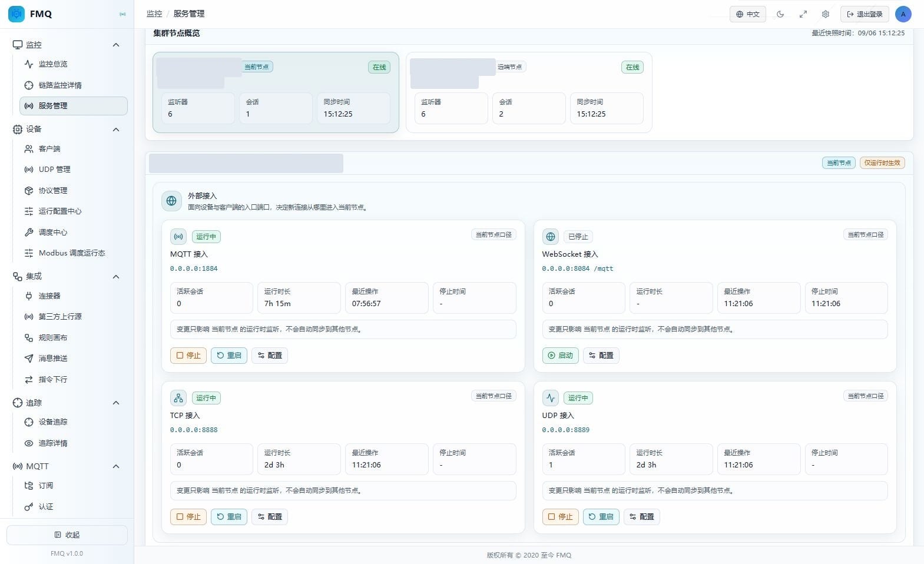Open Modbus 调度运行态
Image resolution: width=924 pixels, height=564 pixels.
click(x=74, y=253)
